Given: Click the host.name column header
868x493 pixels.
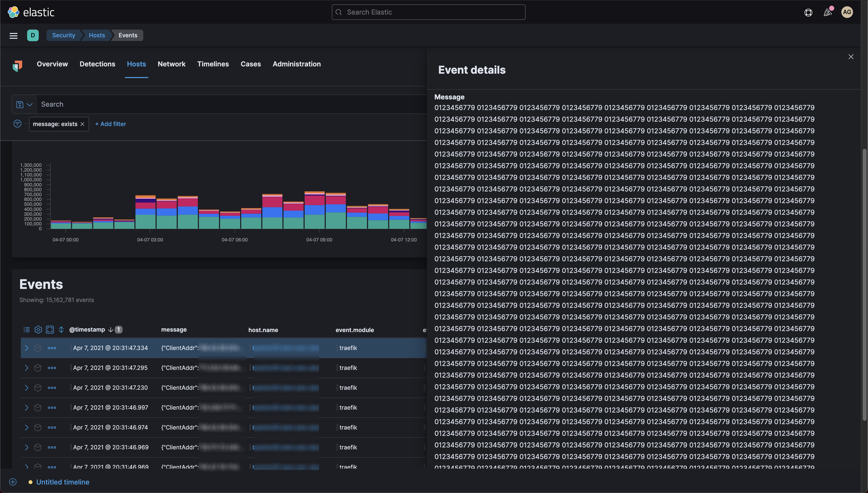Looking at the screenshot, I should click(263, 330).
